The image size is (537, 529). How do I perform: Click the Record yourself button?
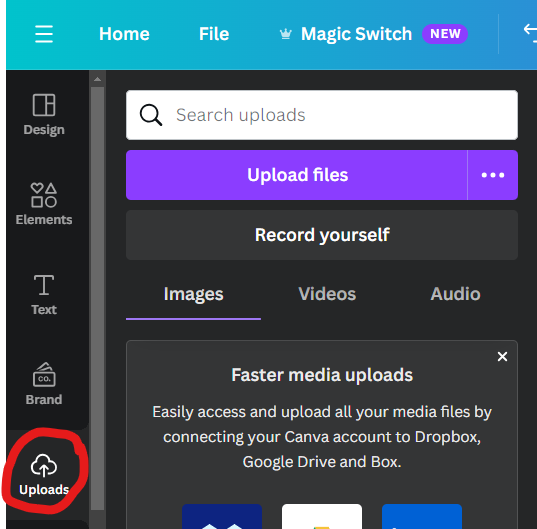coord(322,235)
